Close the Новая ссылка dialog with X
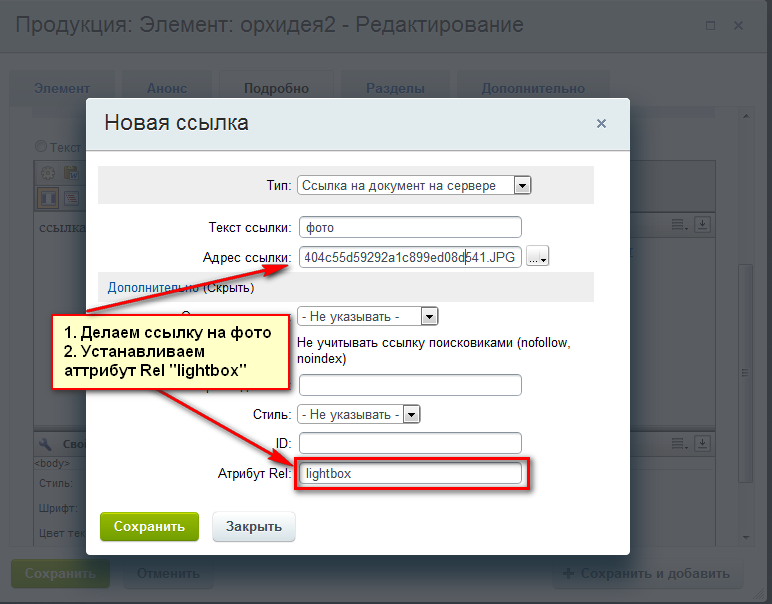The width and height of the screenshot is (772, 604). pos(601,124)
